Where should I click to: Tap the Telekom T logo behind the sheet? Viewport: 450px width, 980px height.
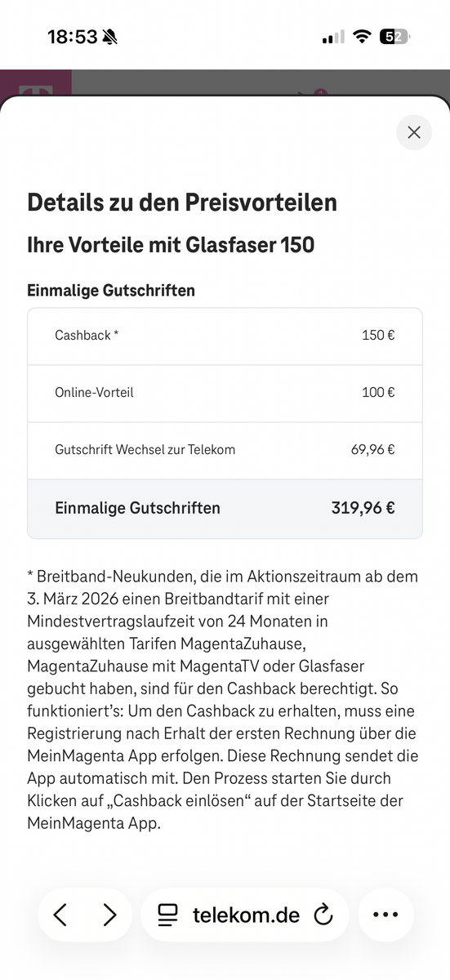[35, 84]
